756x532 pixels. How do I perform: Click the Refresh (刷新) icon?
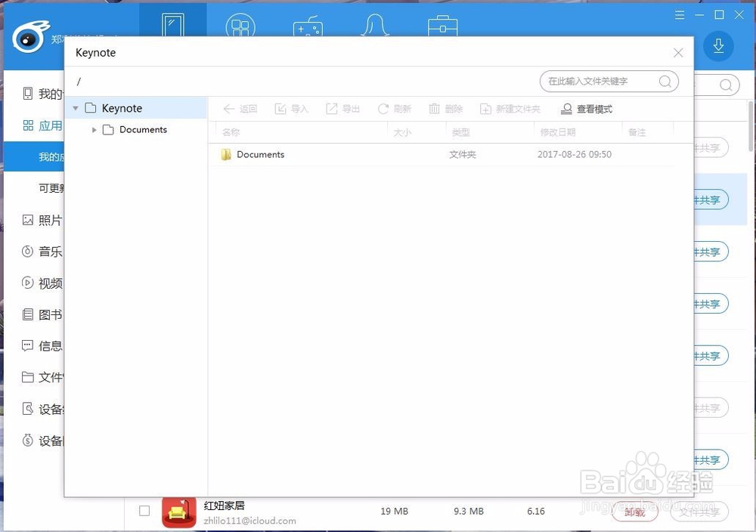(394, 108)
